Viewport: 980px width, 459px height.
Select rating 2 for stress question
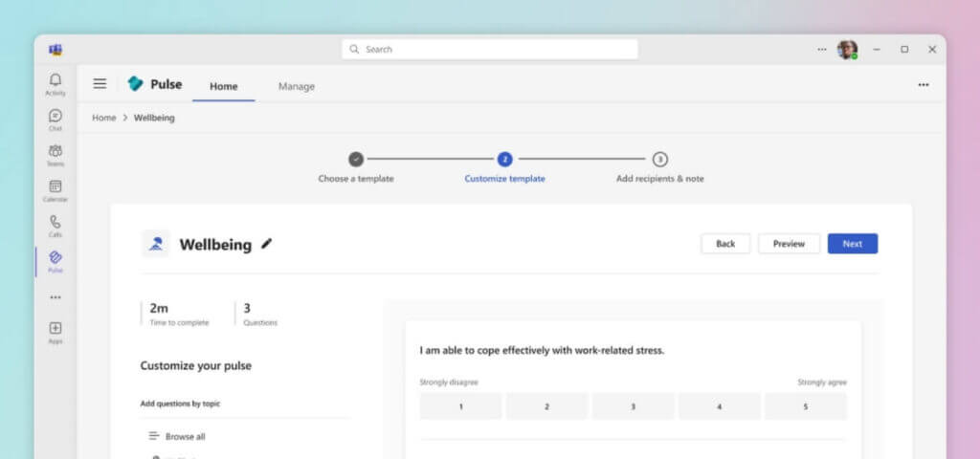546,406
